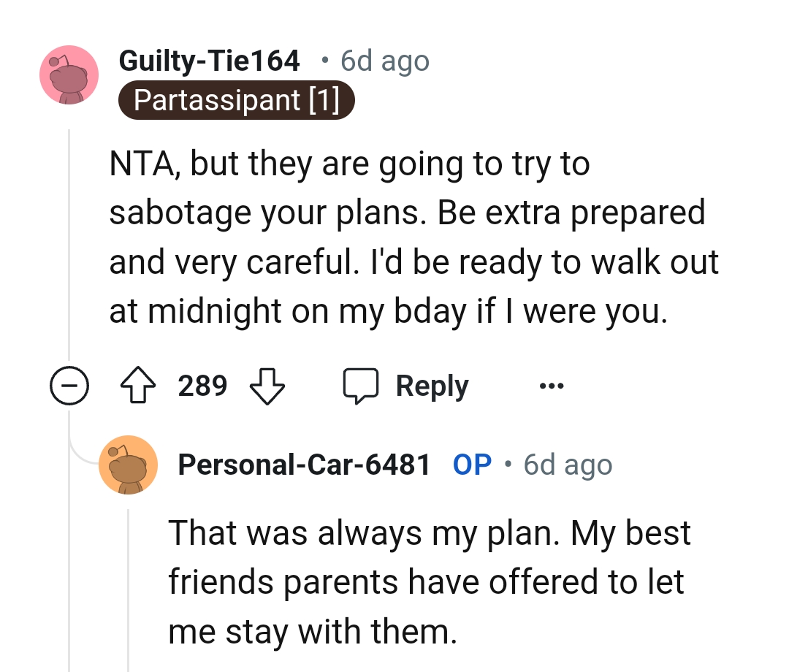The height and width of the screenshot is (672, 789).
Task: Collapse the thread using the minus control
Action: (x=69, y=385)
